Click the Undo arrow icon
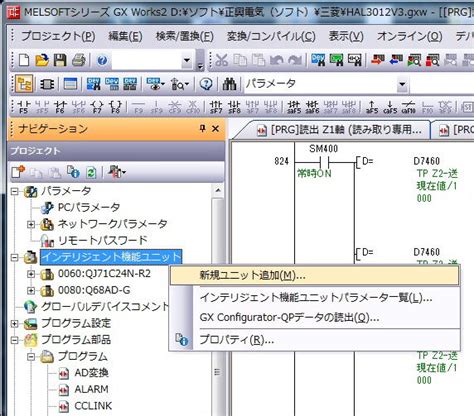Viewport: 474px width, 416px height. (276, 60)
